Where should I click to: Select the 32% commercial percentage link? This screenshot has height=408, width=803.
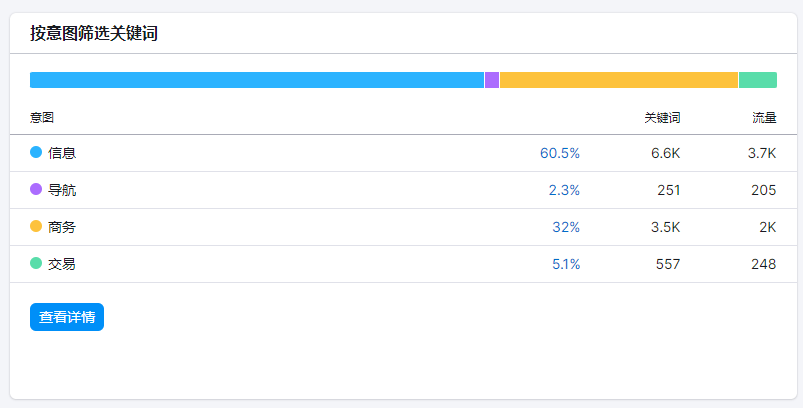566,227
